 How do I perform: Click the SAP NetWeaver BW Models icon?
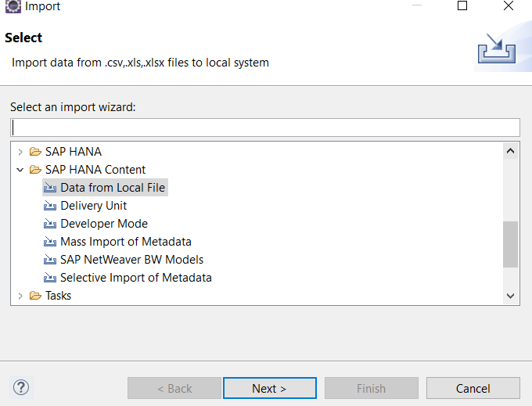tap(50, 260)
